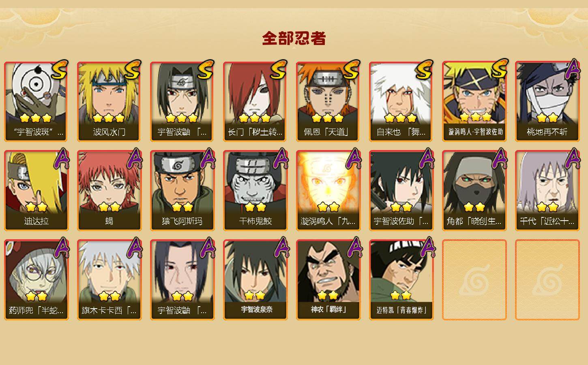Choose the 宇智波泉奈 character card
Screen dimensions: 588x365
255,280
